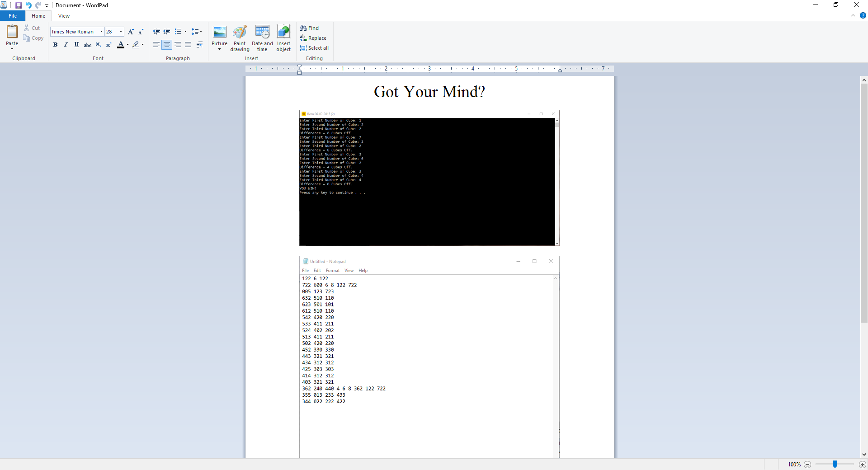Open the Paragraph dialog icon

pos(199,45)
